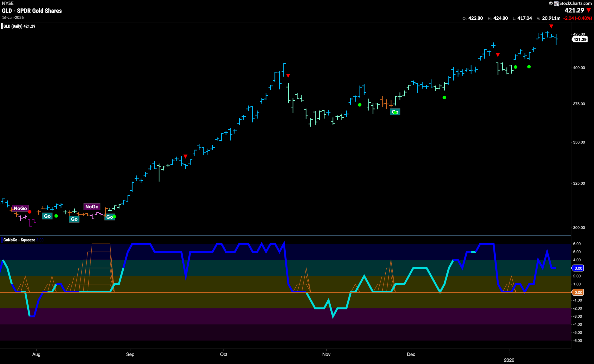
Task: Click the Oct label on time axis
Action: click(224, 354)
